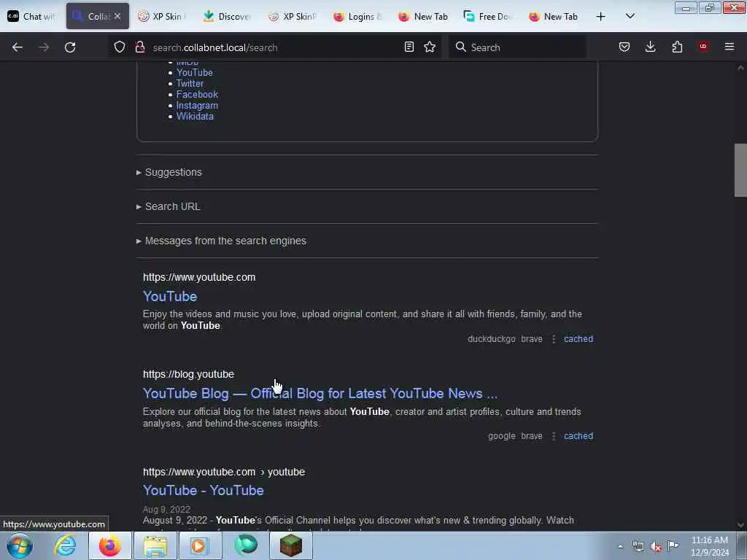Open a new tab with plus button
This screenshot has width=747, height=560.
point(601,17)
